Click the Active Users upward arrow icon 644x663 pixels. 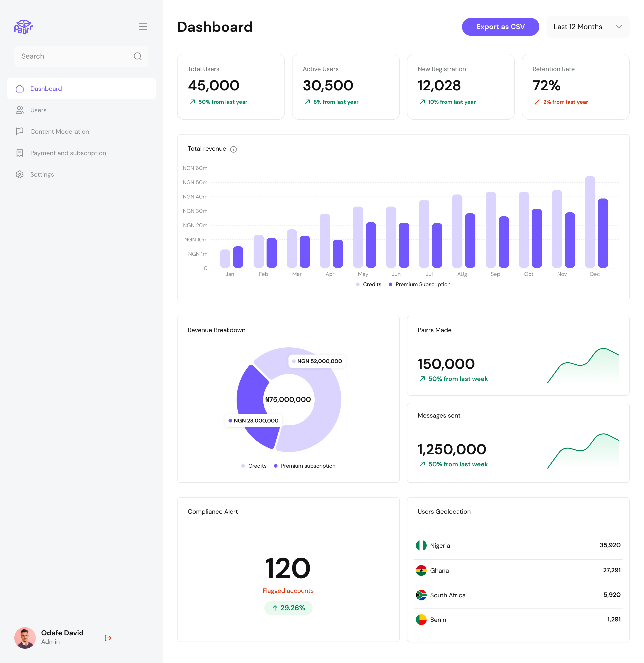pyautogui.click(x=307, y=102)
